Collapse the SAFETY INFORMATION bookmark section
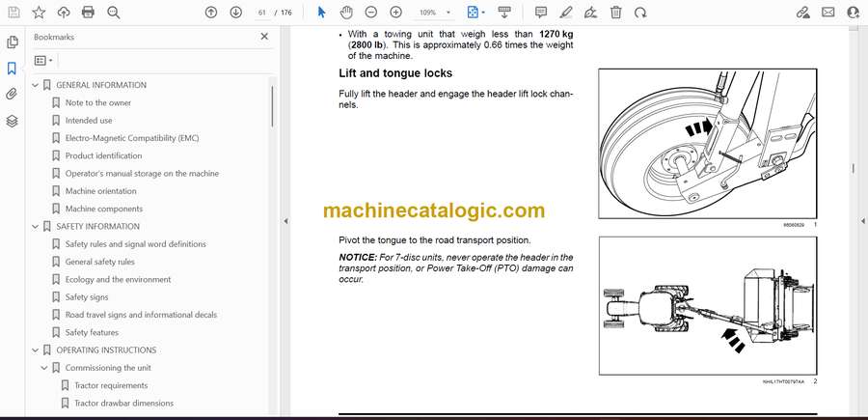Image resolution: width=868 pixels, height=420 pixels. (x=36, y=227)
